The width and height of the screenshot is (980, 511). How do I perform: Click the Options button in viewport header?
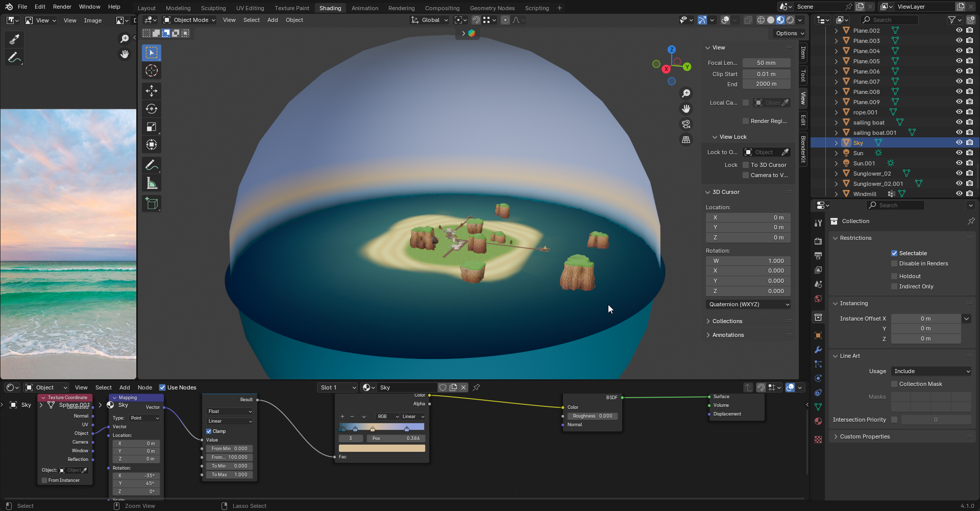pyautogui.click(x=790, y=33)
